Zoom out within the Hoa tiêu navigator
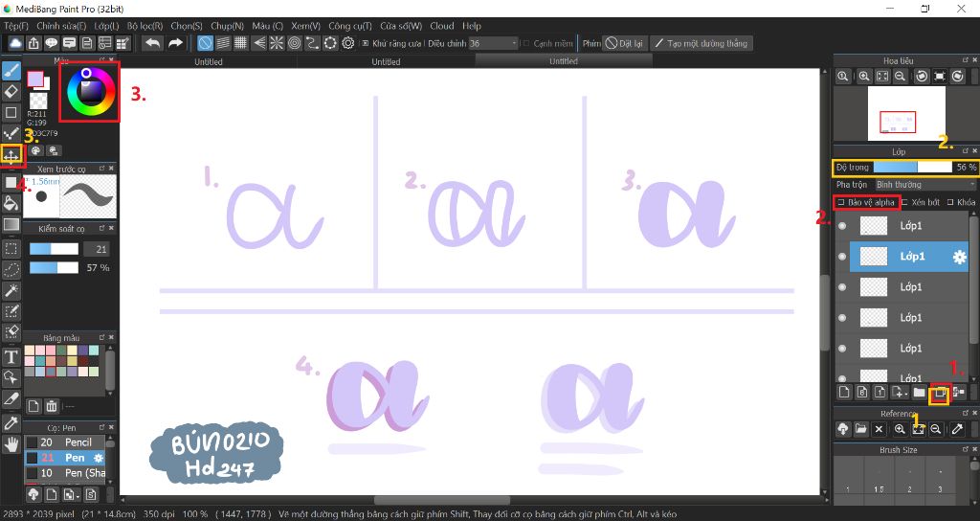 (x=900, y=77)
